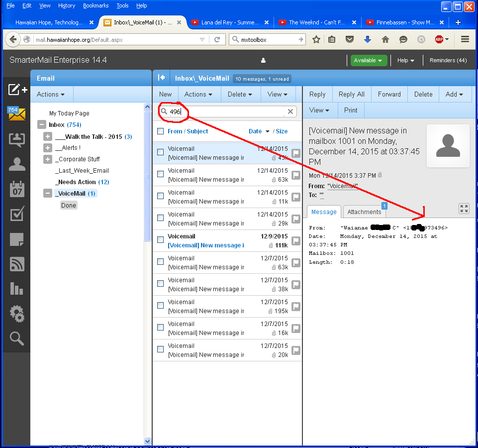Click the mxtoolbox browser search field

[x=267, y=40]
